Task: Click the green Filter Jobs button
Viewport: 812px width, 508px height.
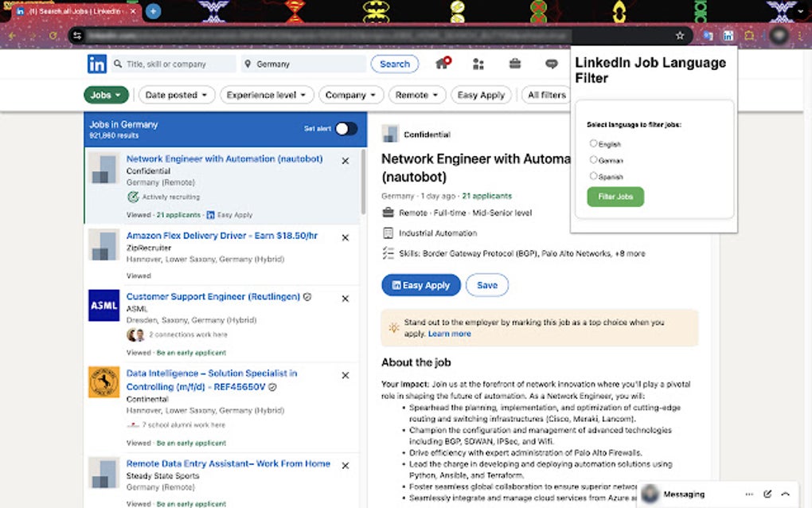Action: [615, 196]
